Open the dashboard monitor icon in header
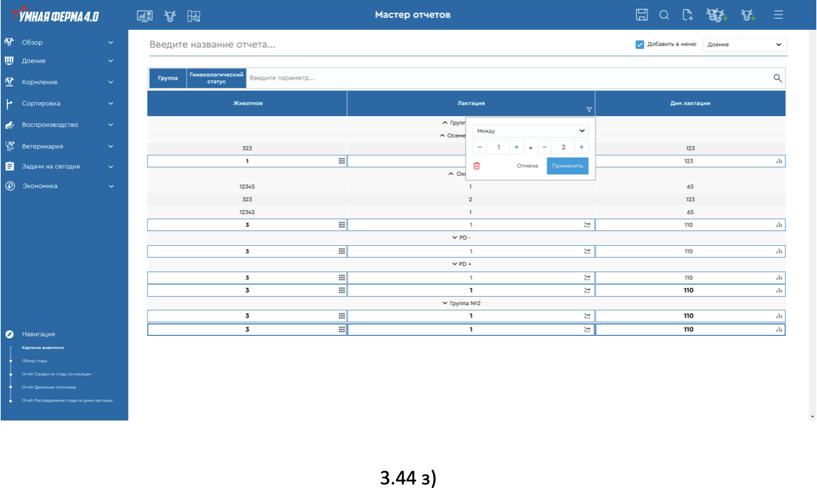 pyautogui.click(x=145, y=15)
